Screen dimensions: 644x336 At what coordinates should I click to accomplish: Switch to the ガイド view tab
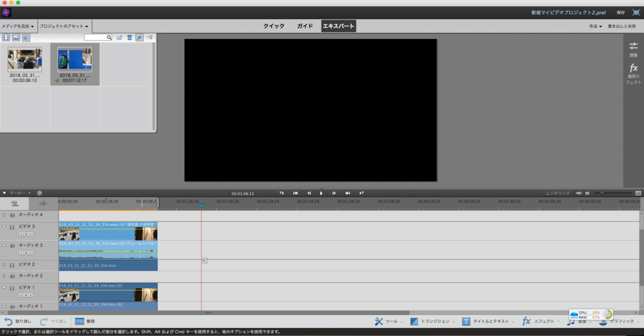[305, 26]
